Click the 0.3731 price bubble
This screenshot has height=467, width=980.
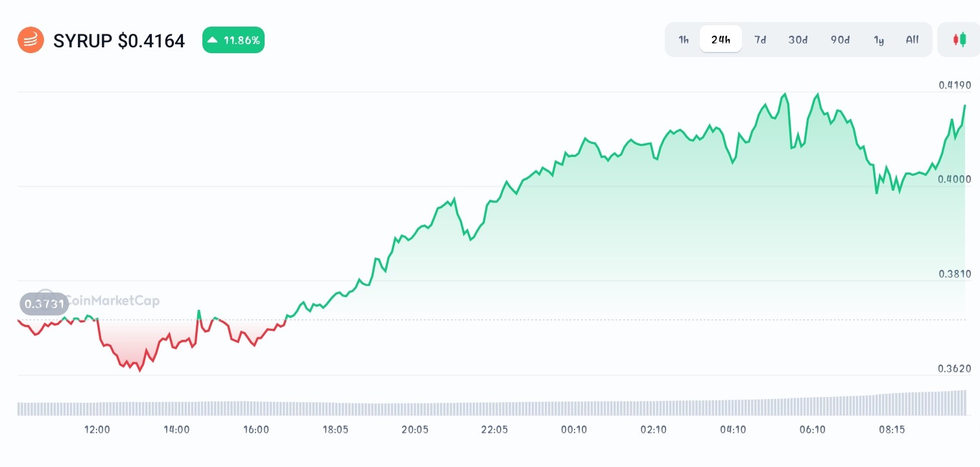[x=43, y=304]
